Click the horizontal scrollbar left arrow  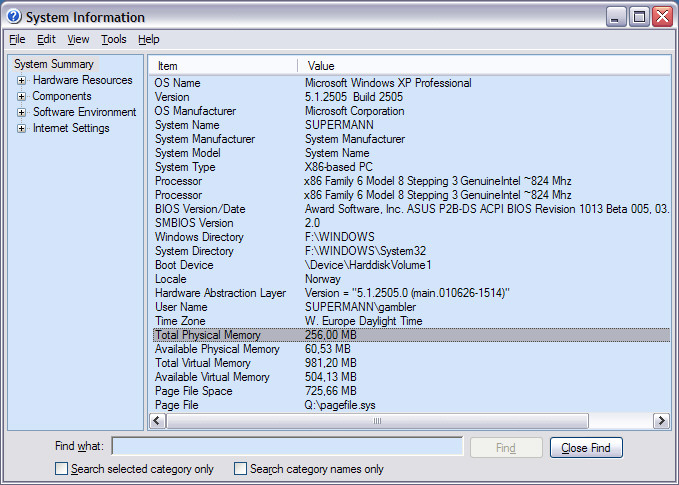(x=157, y=420)
